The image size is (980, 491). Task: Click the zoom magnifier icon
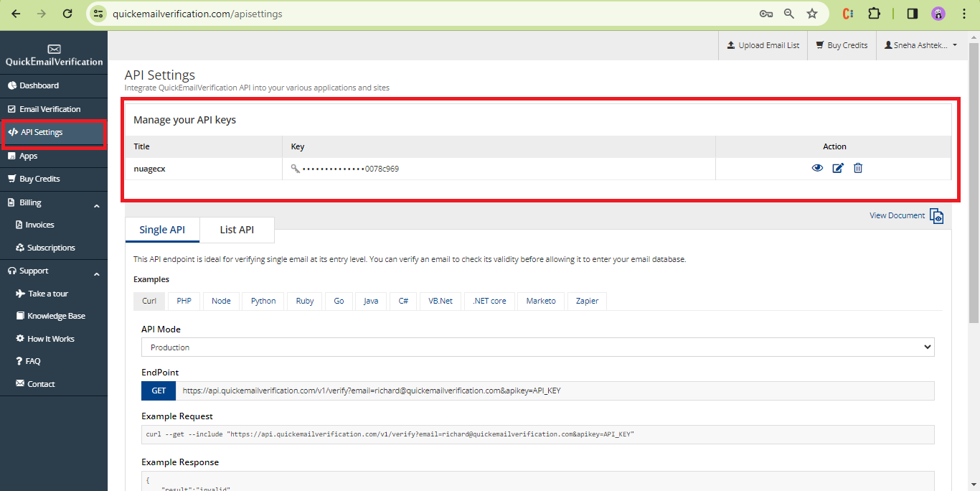[x=789, y=14]
